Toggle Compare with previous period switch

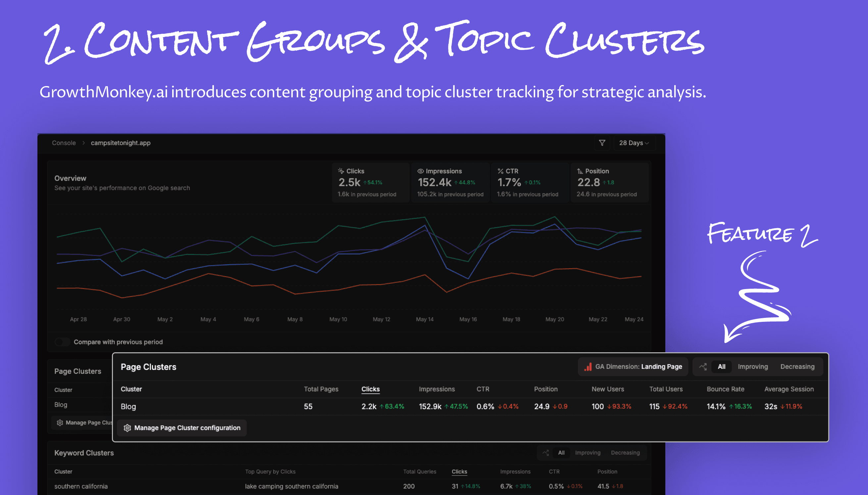coord(63,342)
